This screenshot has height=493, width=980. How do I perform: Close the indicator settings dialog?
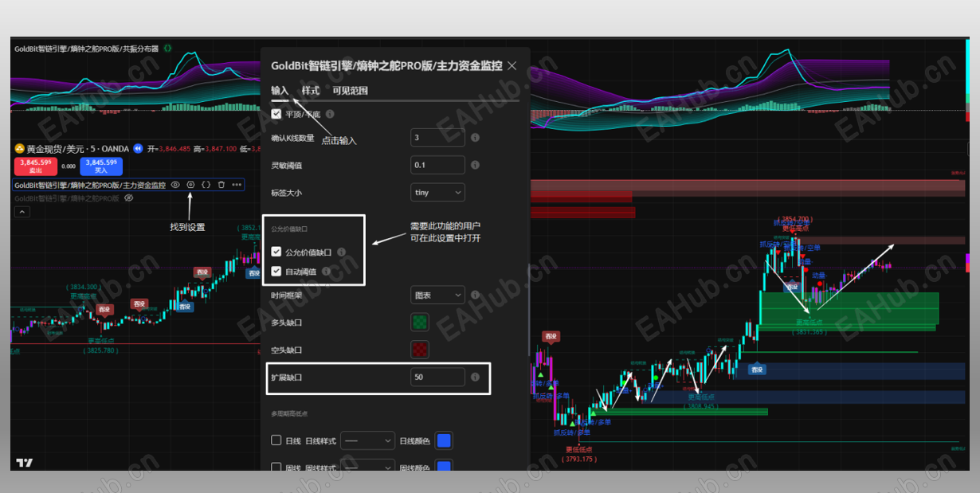pyautogui.click(x=512, y=65)
